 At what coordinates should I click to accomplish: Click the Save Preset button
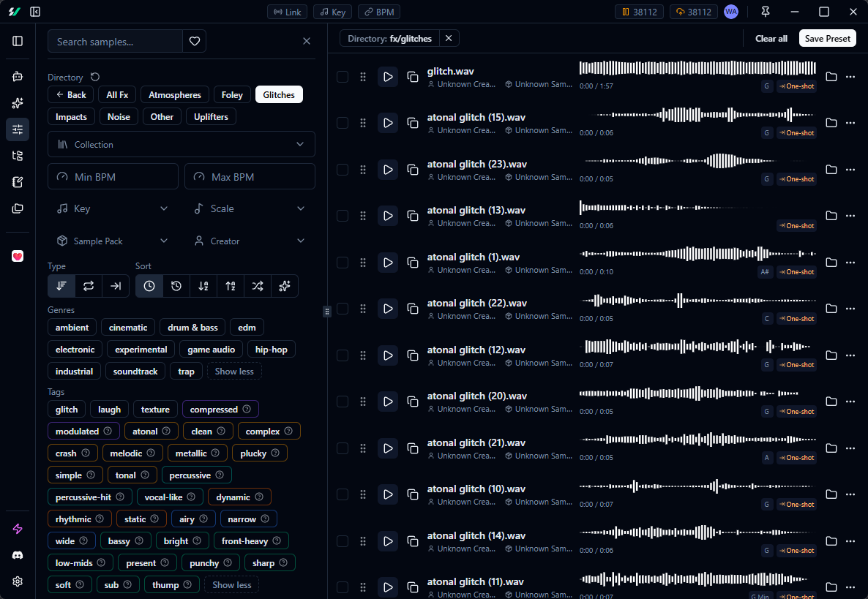click(827, 38)
